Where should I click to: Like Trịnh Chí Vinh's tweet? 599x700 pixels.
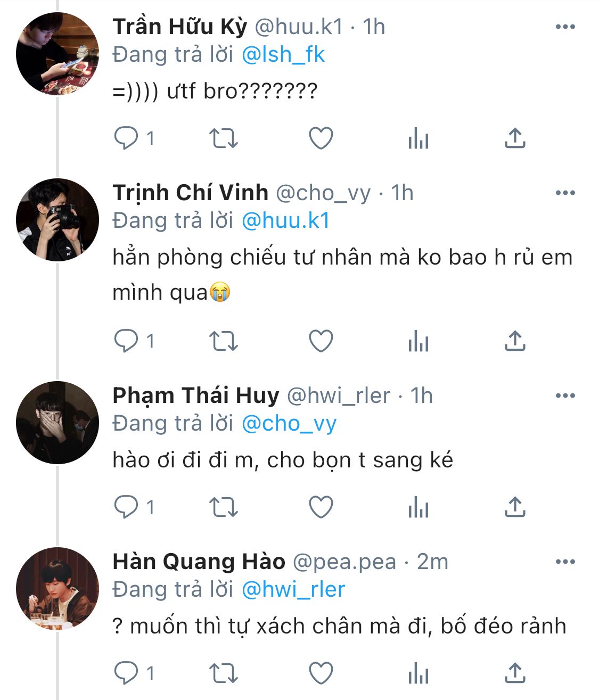click(x=321, y=341)
